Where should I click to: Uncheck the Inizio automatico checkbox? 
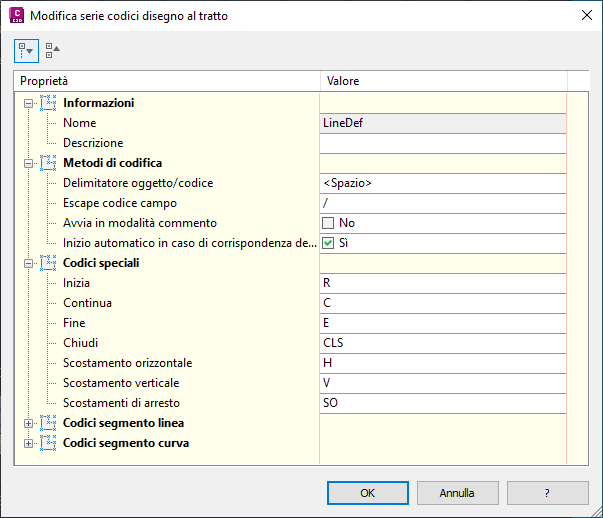click(x=328, y=243)
